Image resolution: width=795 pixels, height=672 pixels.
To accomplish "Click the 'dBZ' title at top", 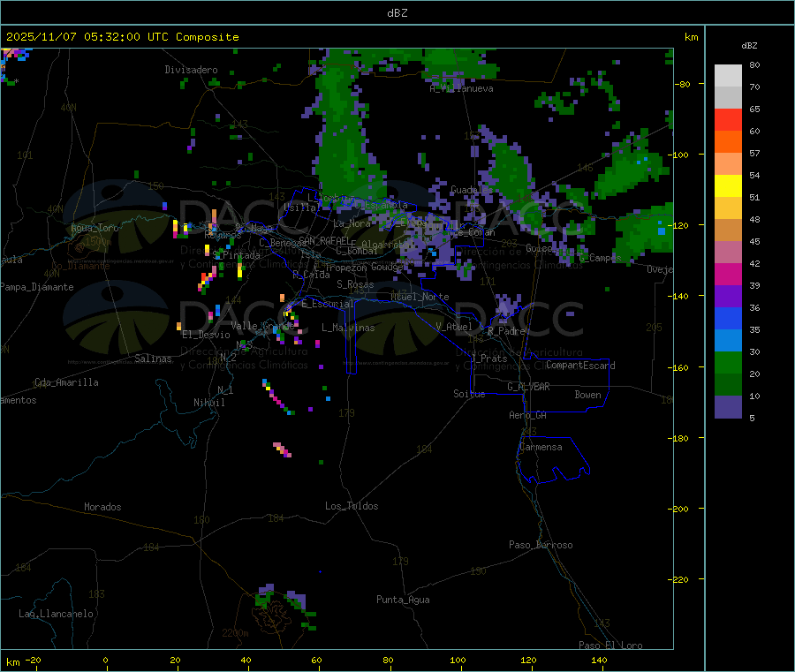I will (397, 13).
